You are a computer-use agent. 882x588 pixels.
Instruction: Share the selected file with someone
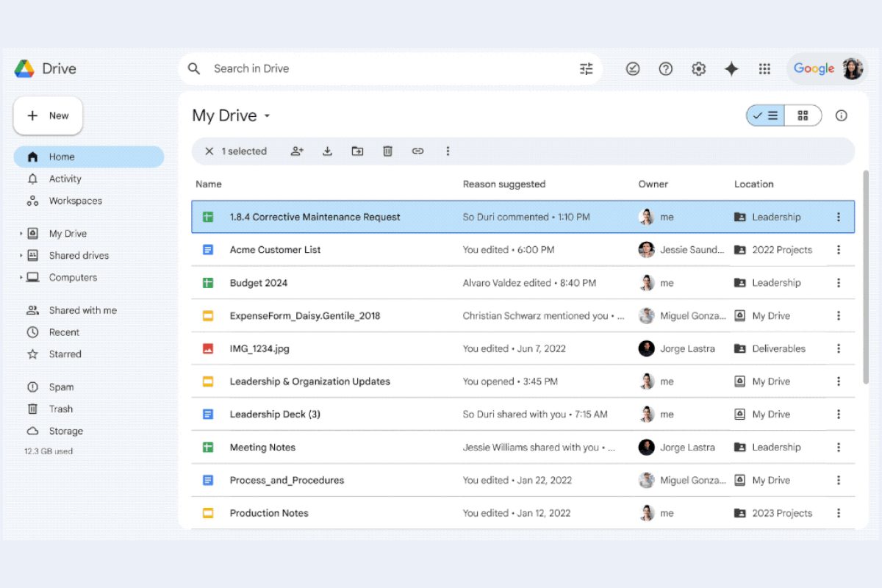297,151
